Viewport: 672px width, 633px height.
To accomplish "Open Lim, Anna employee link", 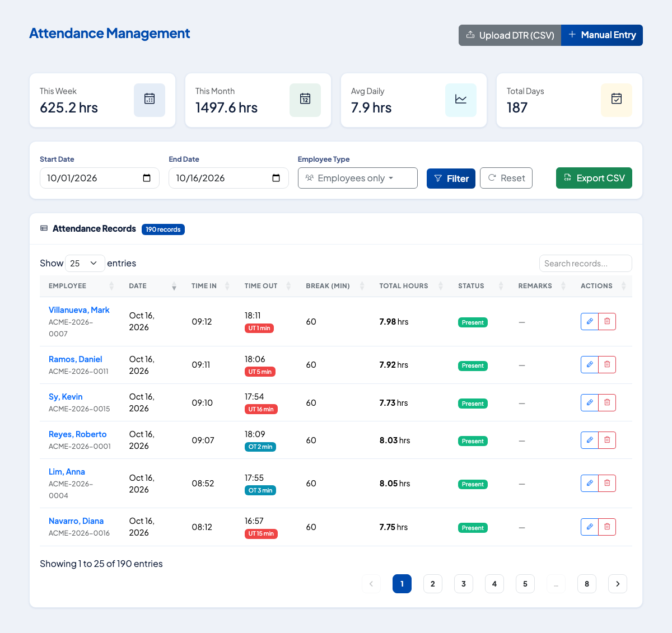I will pos(67,472).
